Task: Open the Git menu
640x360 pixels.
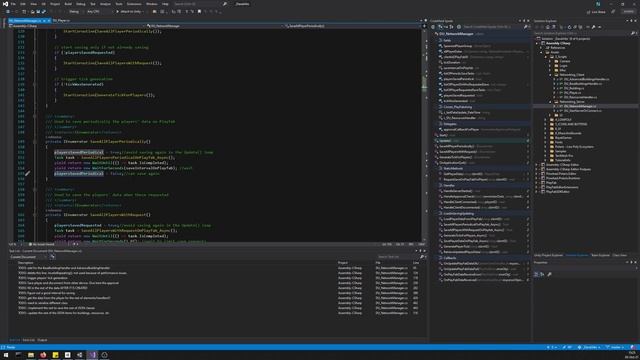Action: [x=43, y=4]
